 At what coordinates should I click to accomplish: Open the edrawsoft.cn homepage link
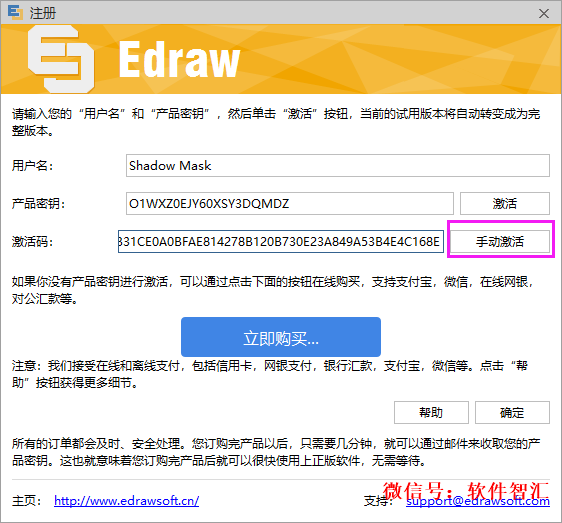tap(127, 500)
